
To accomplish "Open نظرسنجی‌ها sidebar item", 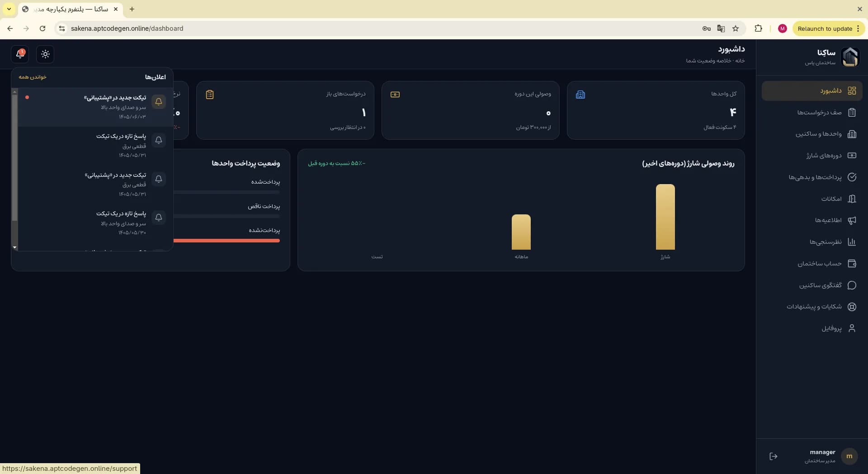I will tap(812, 242).
